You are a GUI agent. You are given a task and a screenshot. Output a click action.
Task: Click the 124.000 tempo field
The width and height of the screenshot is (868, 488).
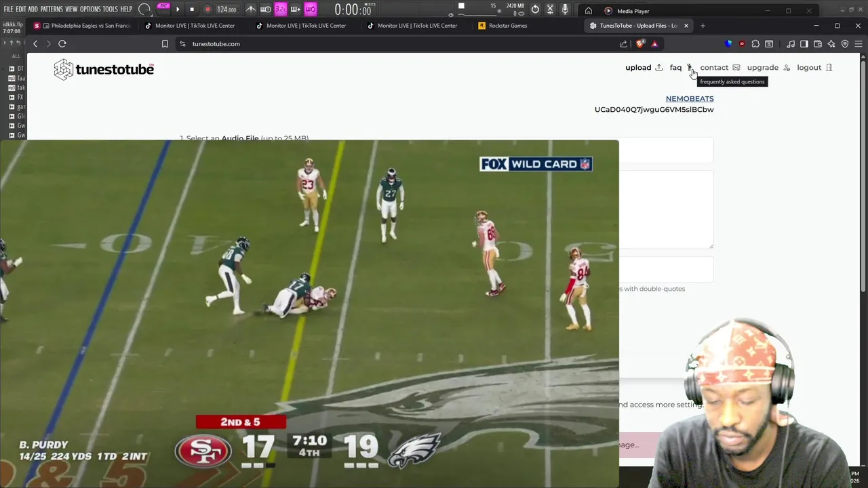[226, 9]
